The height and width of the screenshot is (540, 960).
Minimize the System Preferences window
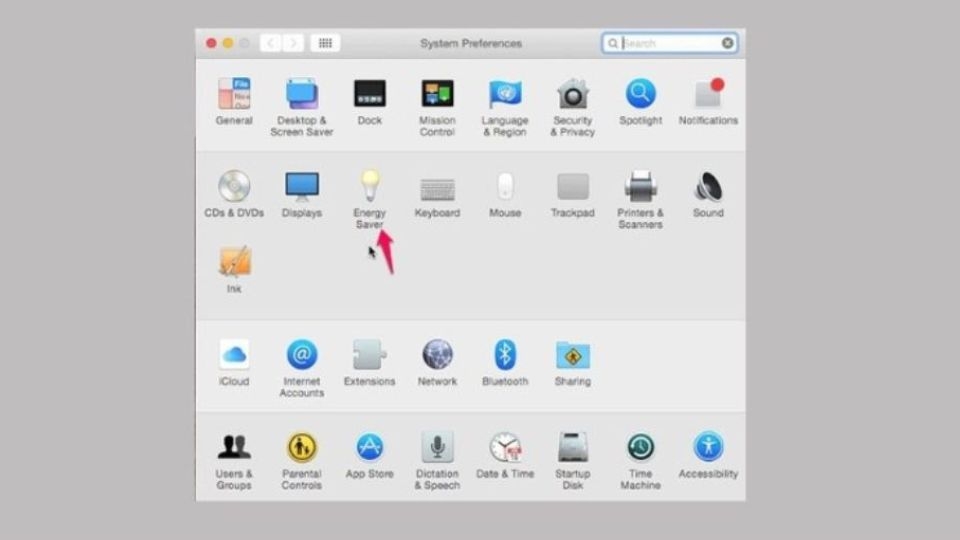click(x=228, y=43)
